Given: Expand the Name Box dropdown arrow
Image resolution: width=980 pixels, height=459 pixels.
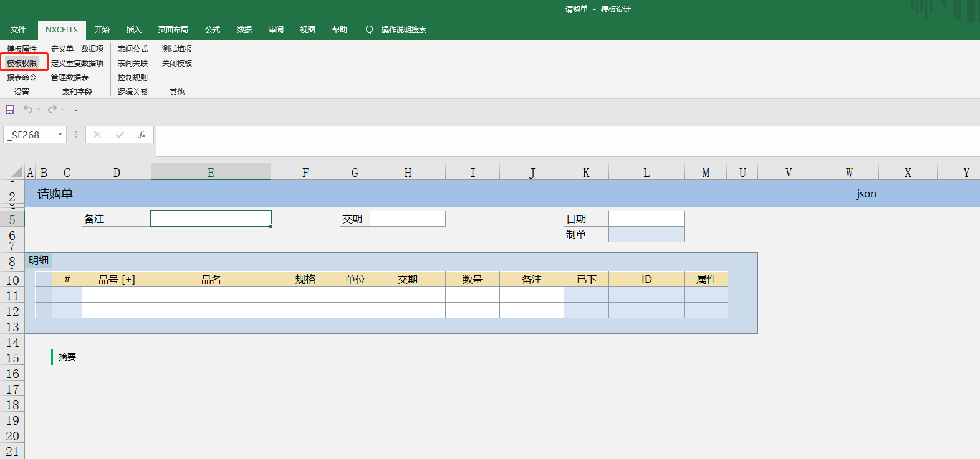Looking at the screenshot, I should 60,135.
